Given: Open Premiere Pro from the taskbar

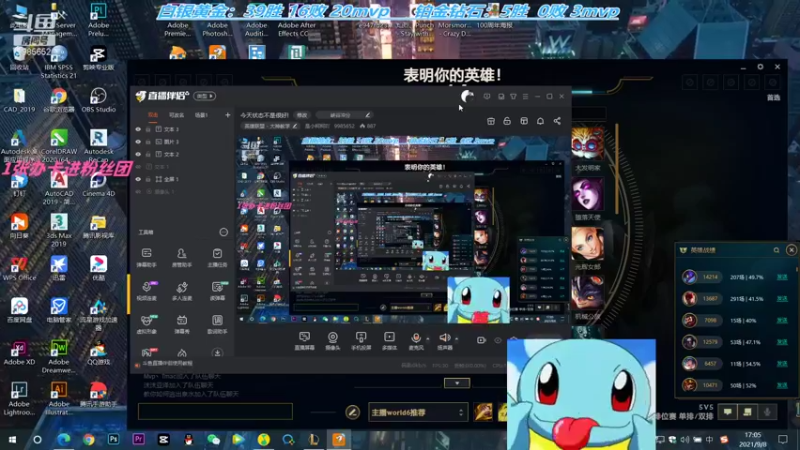Looking at the screenshot, I should click(138, 439).
